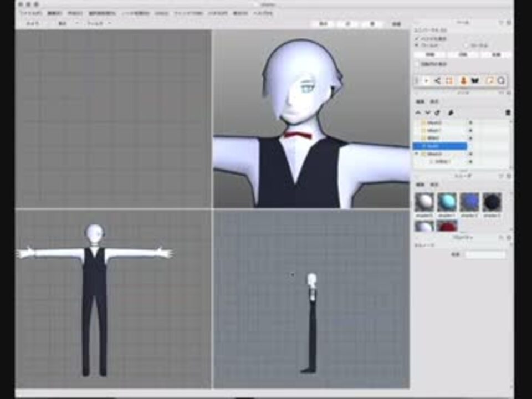The width and height of the screenshot is (532, 399).
Task: Click the trash icon in layer panel
Action: (508, 112)
